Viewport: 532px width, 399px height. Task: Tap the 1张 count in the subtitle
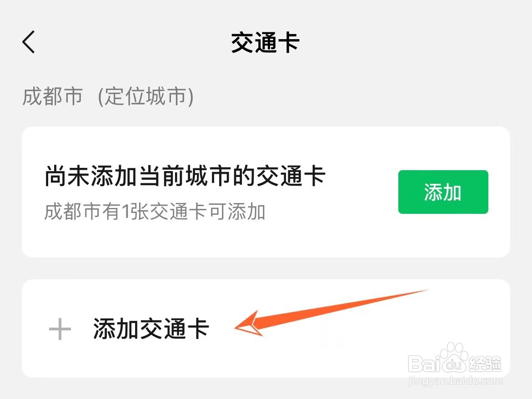pyautogui.click(x=135, y=212)
